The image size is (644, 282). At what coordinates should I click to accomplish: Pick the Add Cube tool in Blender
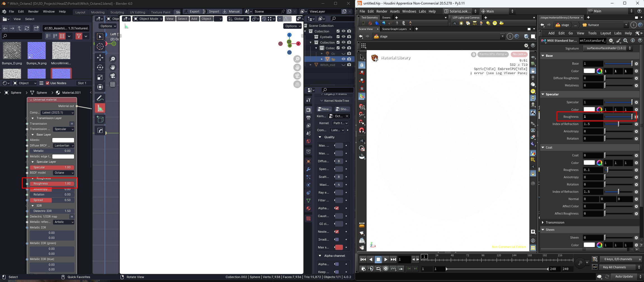click(100, 119)
